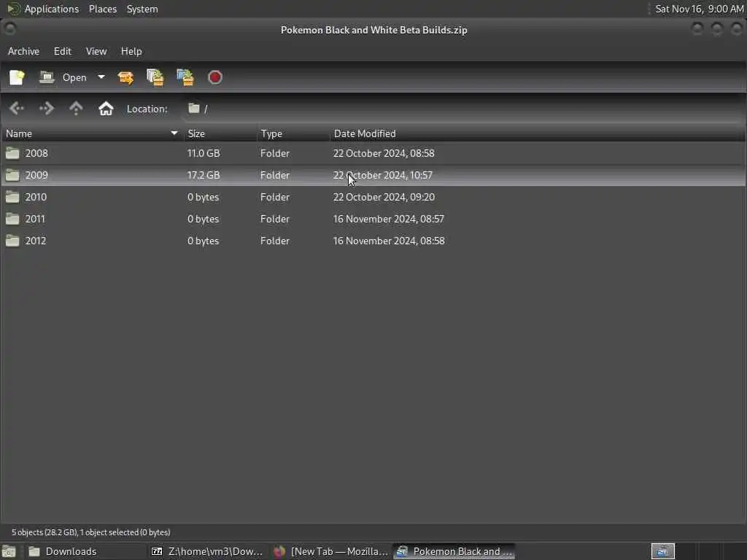Viewport: 747px width, 560px height.
Task: Select the 2010 folder icon
Action: 12,197
